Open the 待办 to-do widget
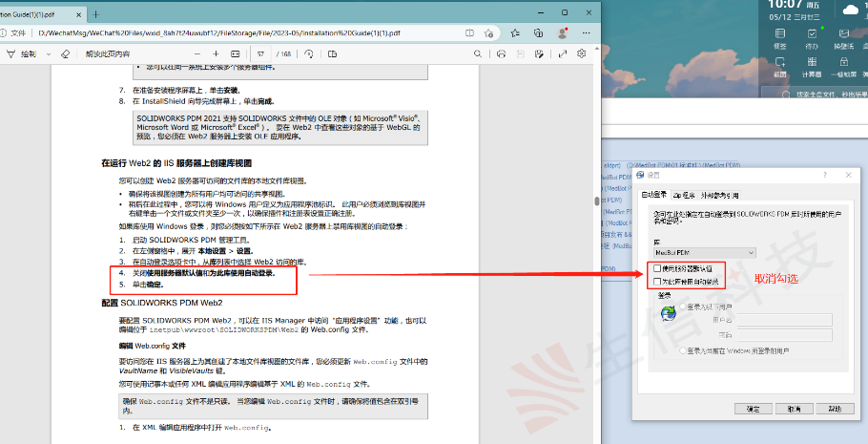This screenshot has height=444, width=868. coord(812,39)
